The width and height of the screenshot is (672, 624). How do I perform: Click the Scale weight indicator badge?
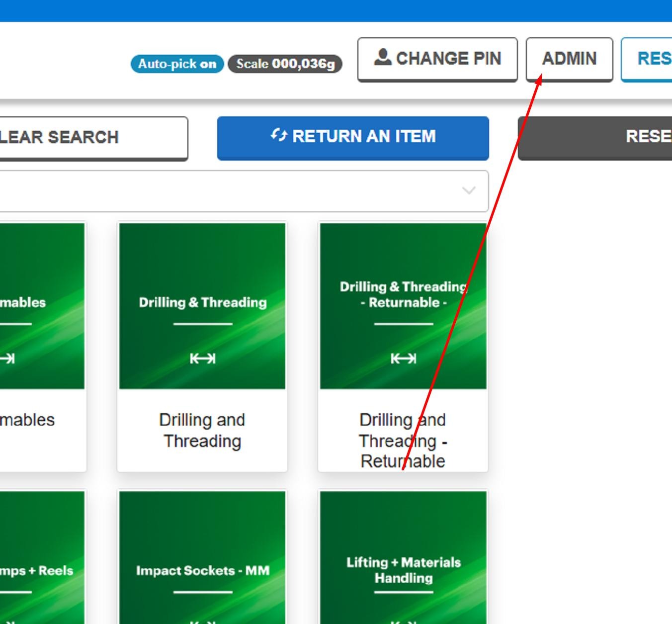coord(285,64)
